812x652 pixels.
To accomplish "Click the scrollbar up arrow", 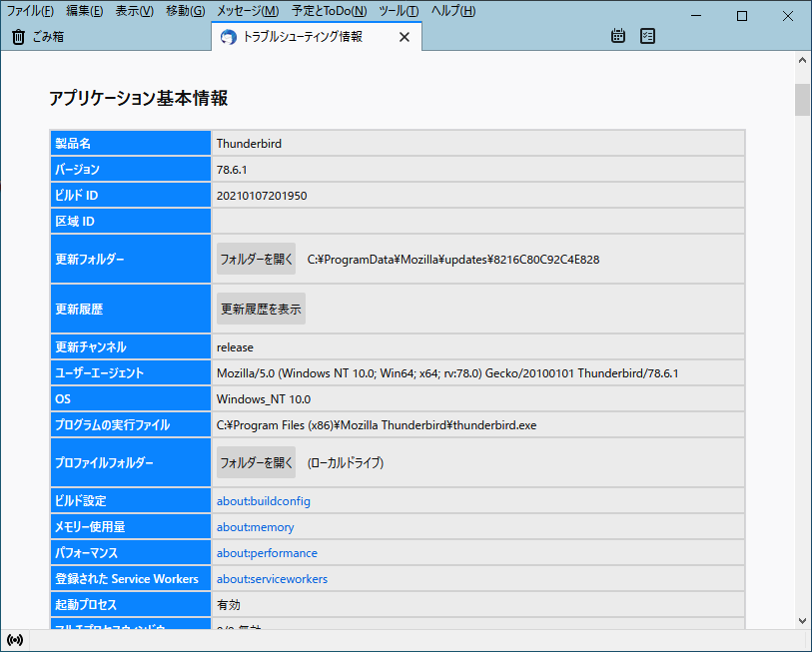I will tap(802, 61).
